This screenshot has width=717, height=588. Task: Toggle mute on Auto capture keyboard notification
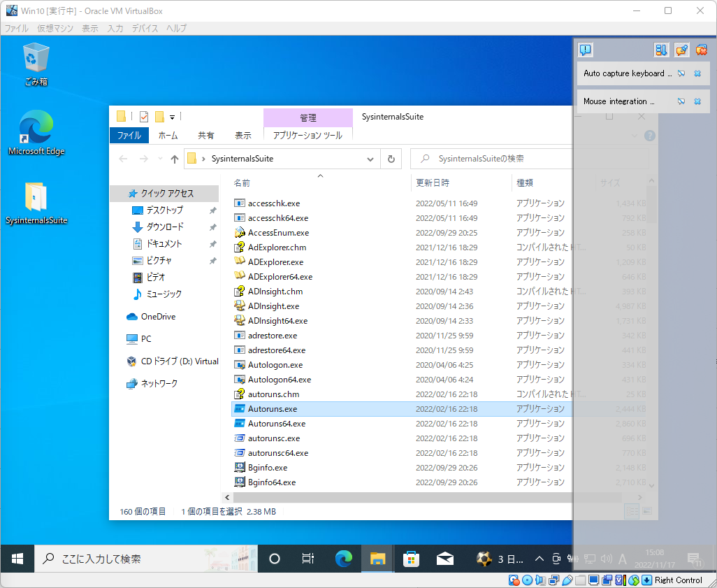681,73
